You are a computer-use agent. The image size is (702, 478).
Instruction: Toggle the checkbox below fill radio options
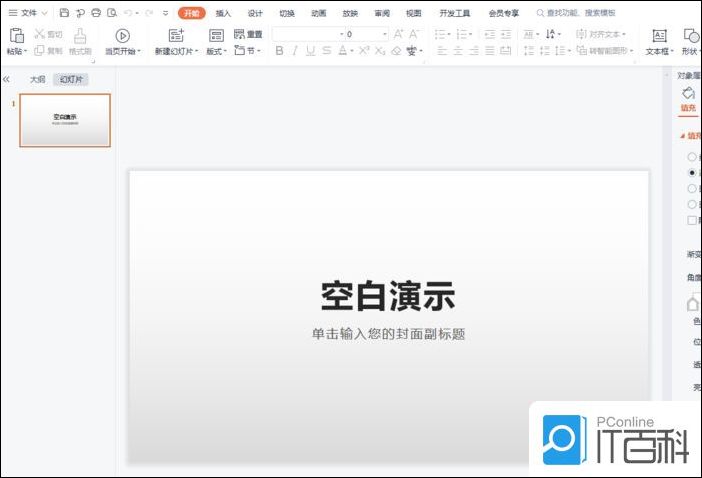coord(692,220)
